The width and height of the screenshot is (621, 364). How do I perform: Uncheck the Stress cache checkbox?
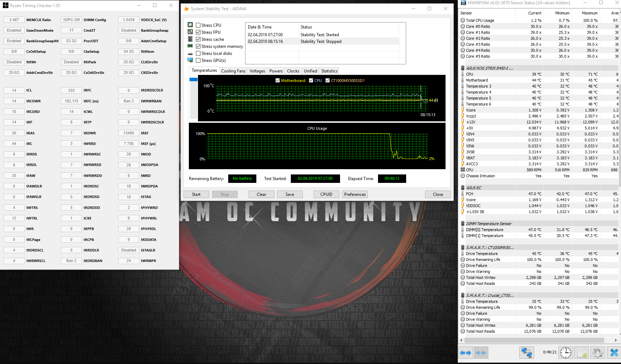pos(198,39)
